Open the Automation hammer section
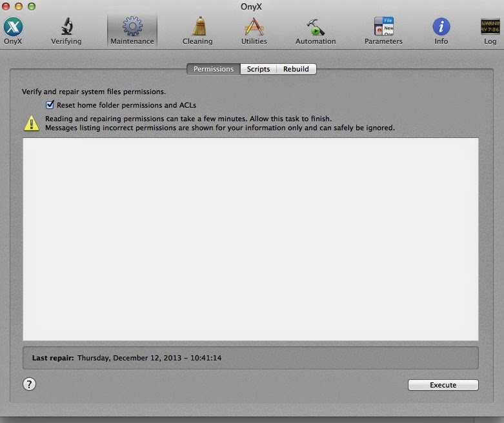Image resolution: width=504 pixels, height=423 pixels. click(316, 31)
